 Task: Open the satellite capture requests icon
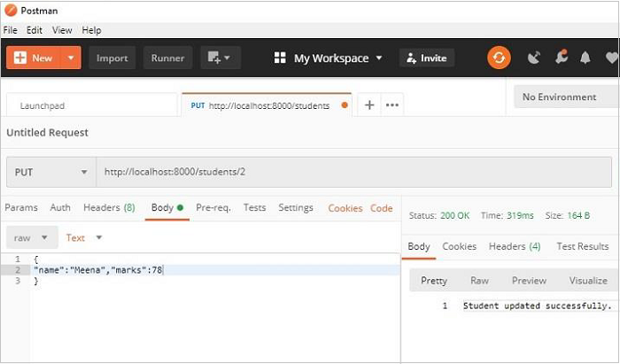533,58
